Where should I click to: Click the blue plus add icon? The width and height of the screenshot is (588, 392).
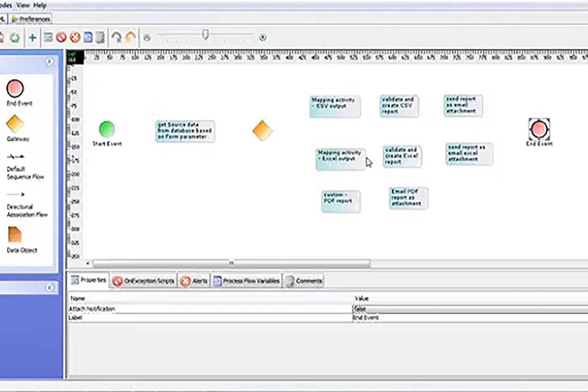click(33, 38)
